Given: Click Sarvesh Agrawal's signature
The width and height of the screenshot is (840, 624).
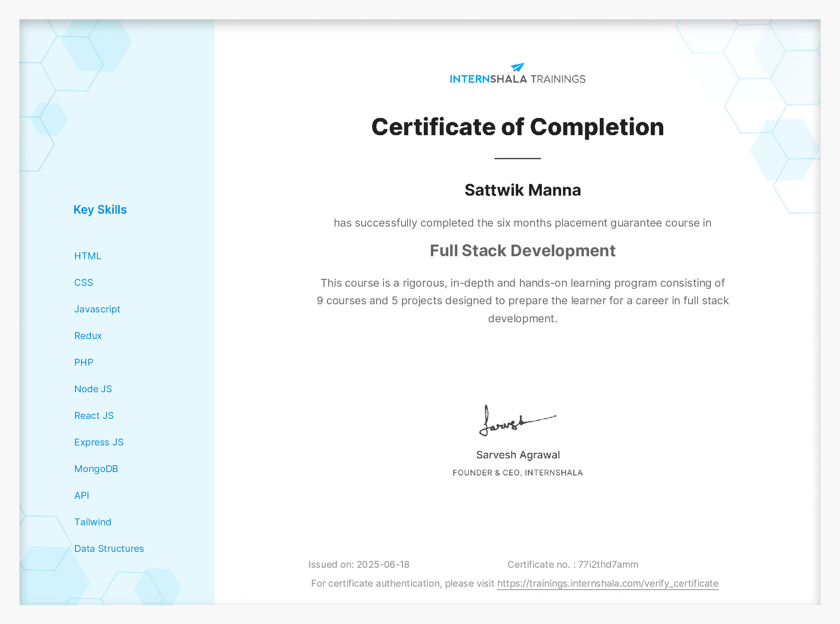Looking at the screenshot, I should tap(518, 421).
